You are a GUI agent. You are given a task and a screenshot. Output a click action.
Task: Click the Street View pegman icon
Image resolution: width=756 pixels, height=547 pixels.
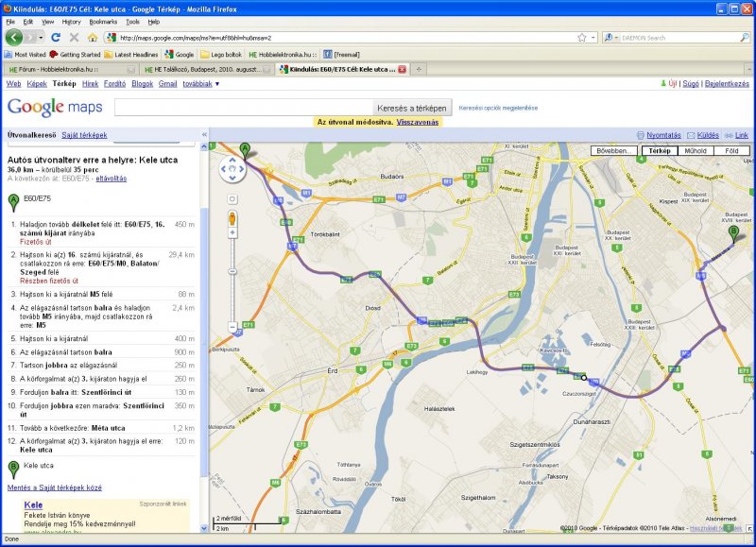[232, 219]
